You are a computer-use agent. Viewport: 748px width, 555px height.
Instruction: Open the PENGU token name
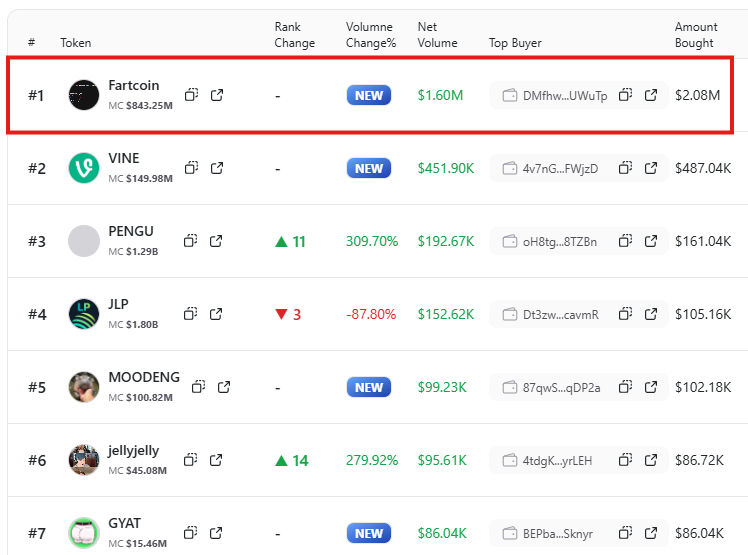tap(131, 231)
